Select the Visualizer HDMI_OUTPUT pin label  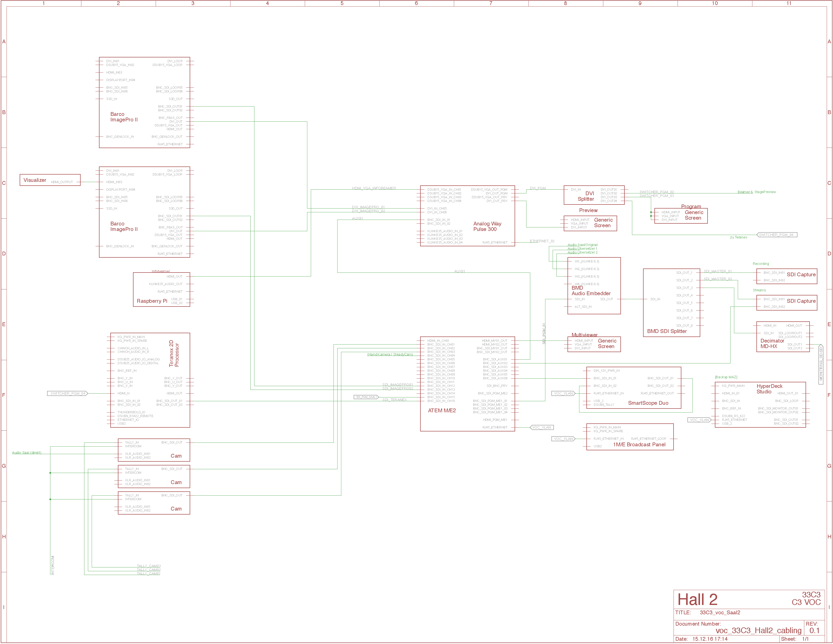(x=62, y=182)
